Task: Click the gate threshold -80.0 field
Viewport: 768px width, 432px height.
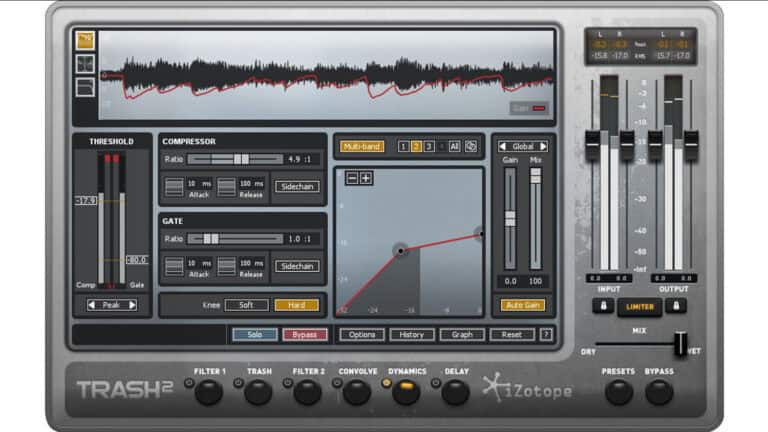Action: tap(137, 260)
